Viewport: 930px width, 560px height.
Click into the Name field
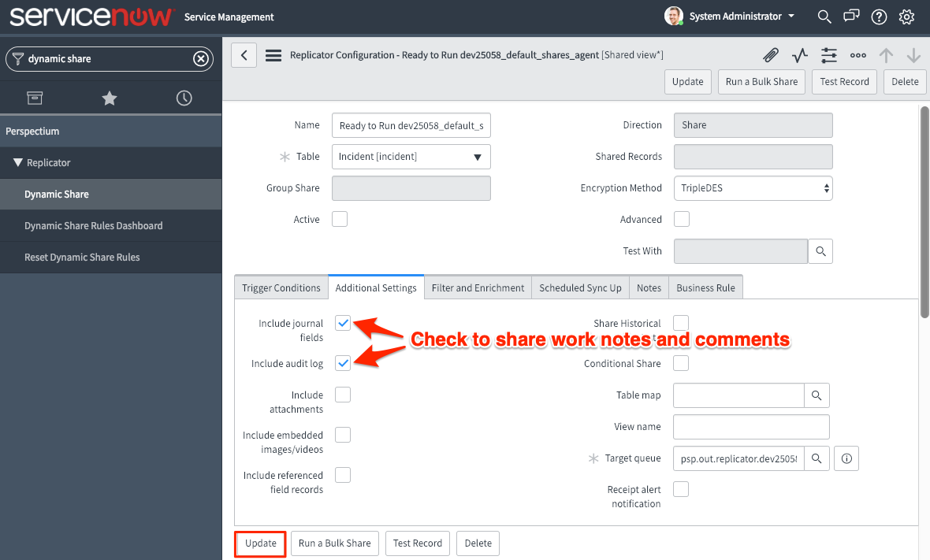[x=411, y=126]
